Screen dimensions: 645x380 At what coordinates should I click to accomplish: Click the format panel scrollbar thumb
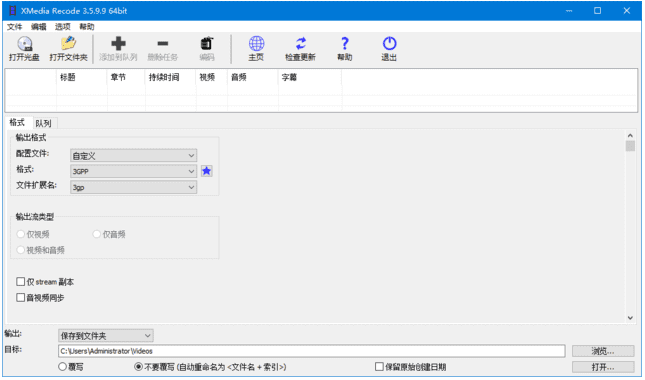[x=630, y=146]
